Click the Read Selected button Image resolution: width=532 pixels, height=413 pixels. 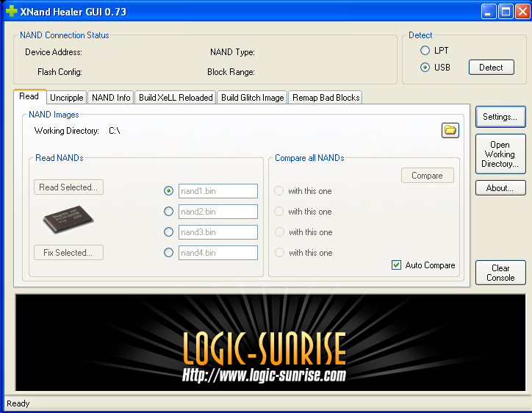pyautogui.click(x=68, y=187)
